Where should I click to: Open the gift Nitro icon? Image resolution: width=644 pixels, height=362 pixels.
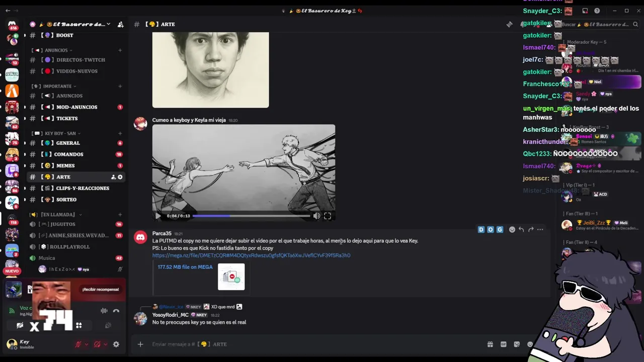(490, 344)
